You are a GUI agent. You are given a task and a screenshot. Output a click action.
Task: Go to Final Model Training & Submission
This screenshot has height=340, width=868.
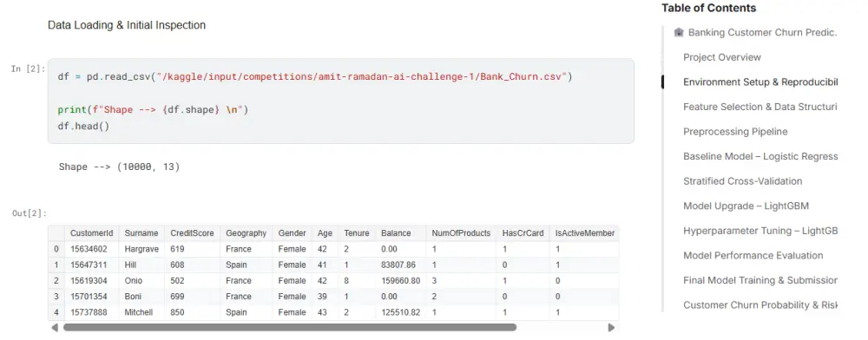(760, 280)
